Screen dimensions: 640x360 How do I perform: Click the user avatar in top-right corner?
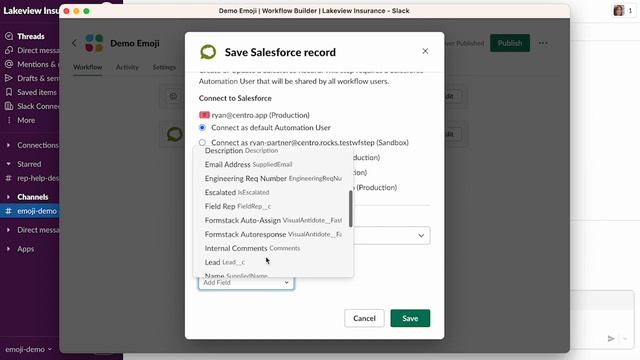pyautogui.click(x=619, y=11)
